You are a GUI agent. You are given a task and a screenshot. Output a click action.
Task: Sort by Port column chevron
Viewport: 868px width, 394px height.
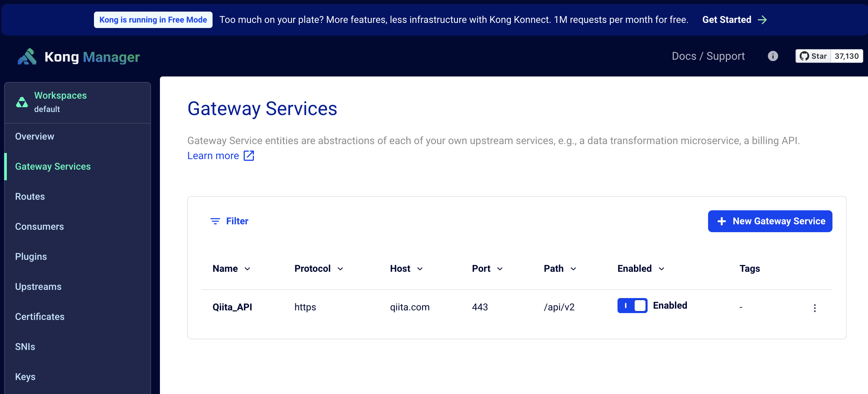point(500,269)
